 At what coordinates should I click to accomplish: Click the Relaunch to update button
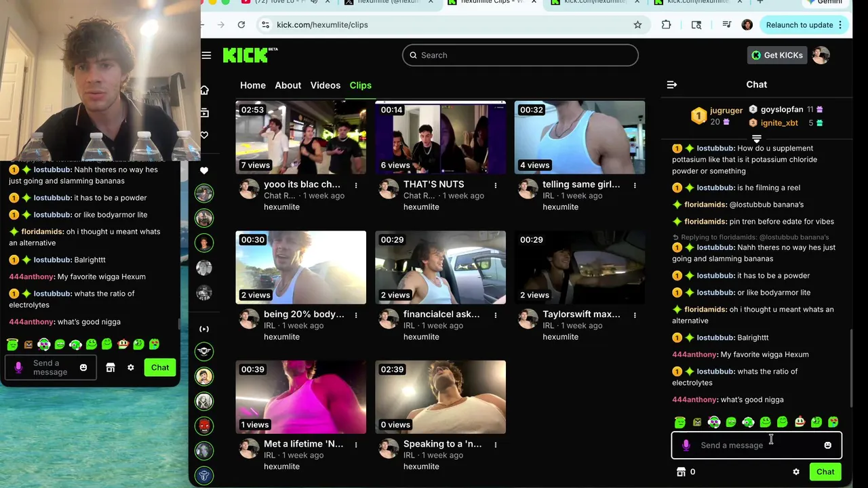point(805,24)
